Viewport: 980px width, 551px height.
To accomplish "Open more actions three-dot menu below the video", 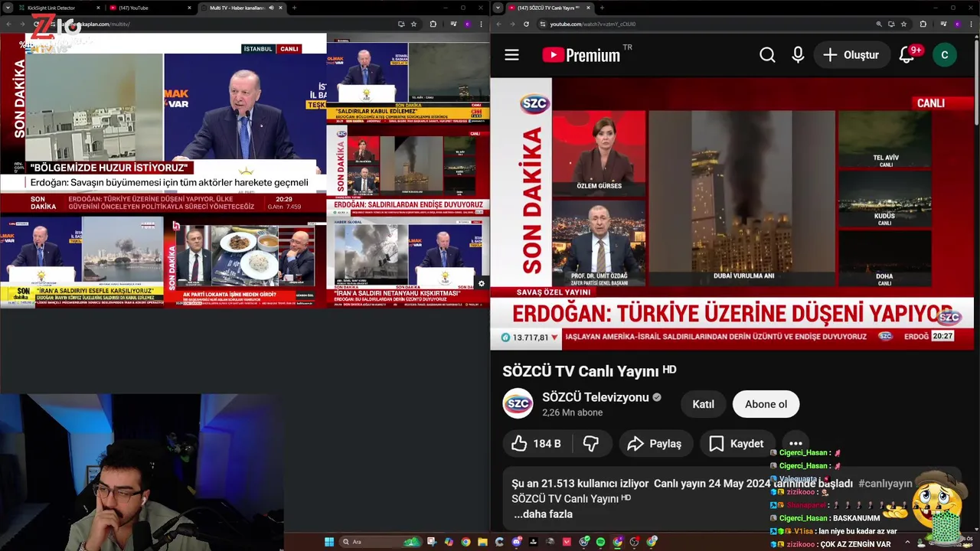I will (x=795, y=444).
